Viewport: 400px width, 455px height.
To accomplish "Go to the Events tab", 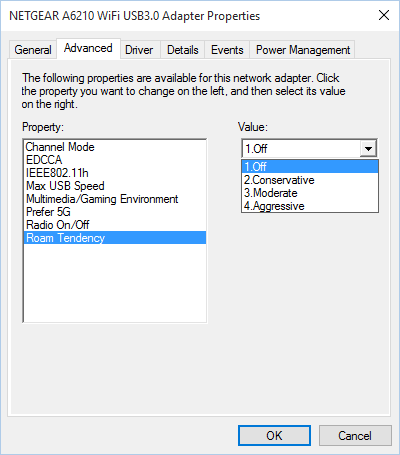I will coord(227,50).
